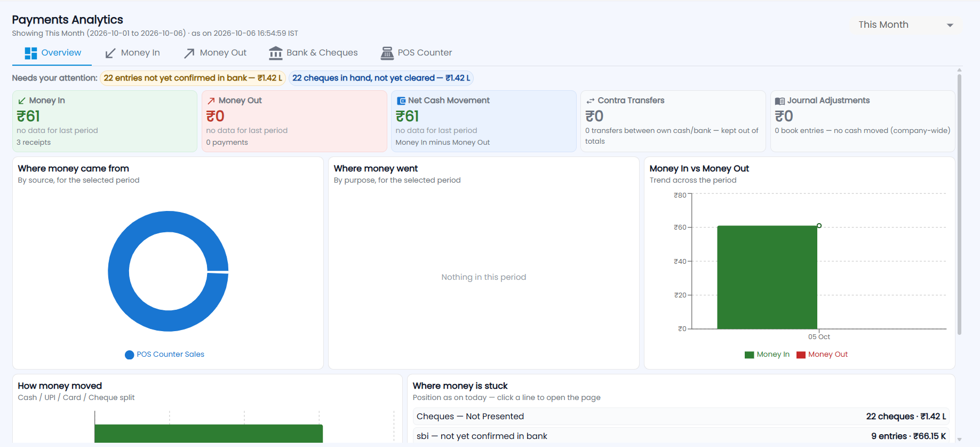980x447 pixels.
Task: Click the POS Counter register icon
Action: [387, 53]
